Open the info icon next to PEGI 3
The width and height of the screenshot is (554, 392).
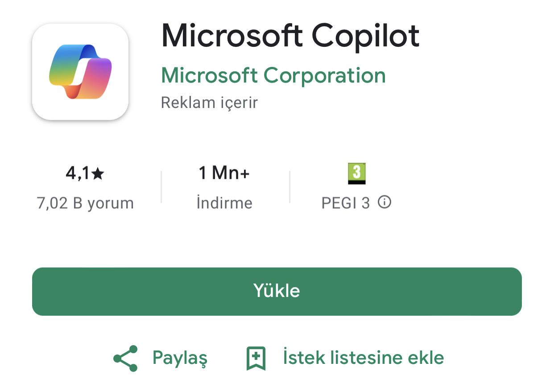[384, 202]
